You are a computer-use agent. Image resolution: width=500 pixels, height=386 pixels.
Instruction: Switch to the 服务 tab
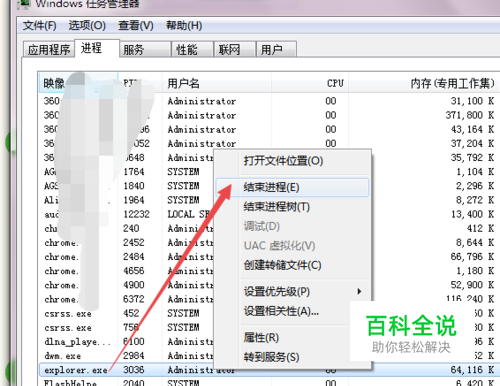pyautogui.click(x=145, y=50)
